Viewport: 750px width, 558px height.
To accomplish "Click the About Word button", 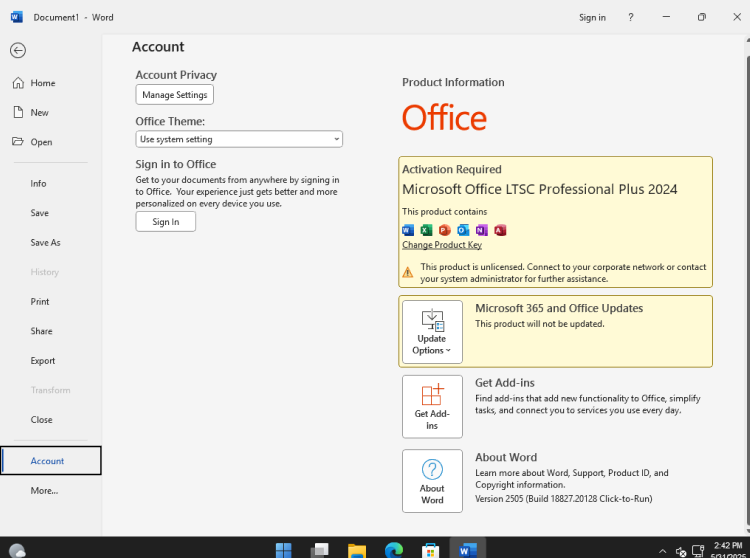I will [432, 481].
